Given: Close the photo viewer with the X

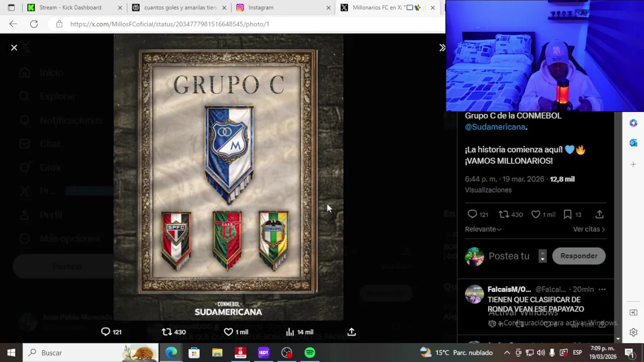Looking at the screenshot, I should coord(14,47).
